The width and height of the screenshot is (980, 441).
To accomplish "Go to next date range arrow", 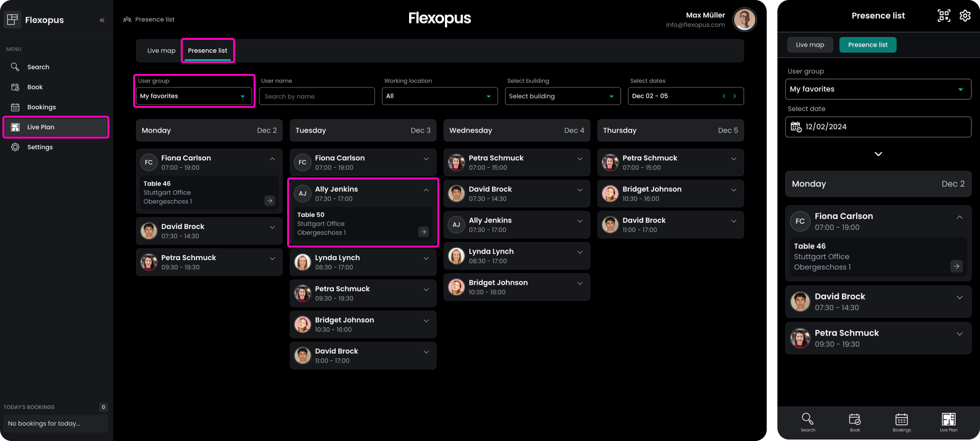I will pos(735,96).
